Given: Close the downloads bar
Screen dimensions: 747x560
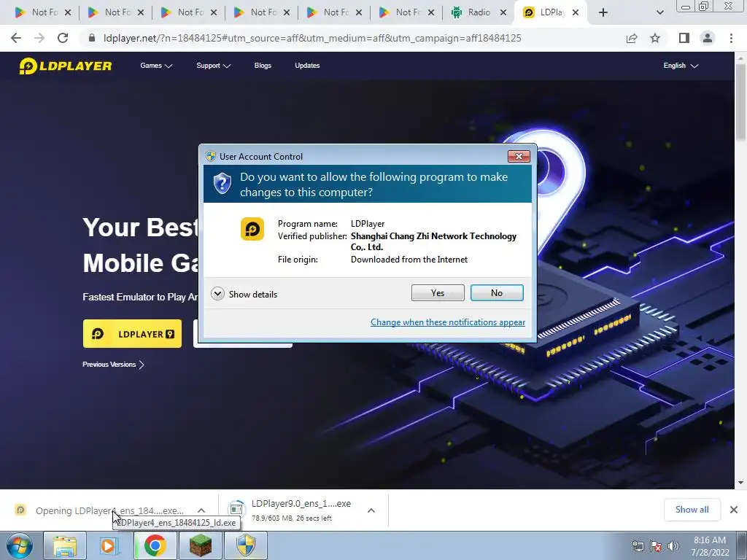Looking at the screenshot, I should [734, 510].
